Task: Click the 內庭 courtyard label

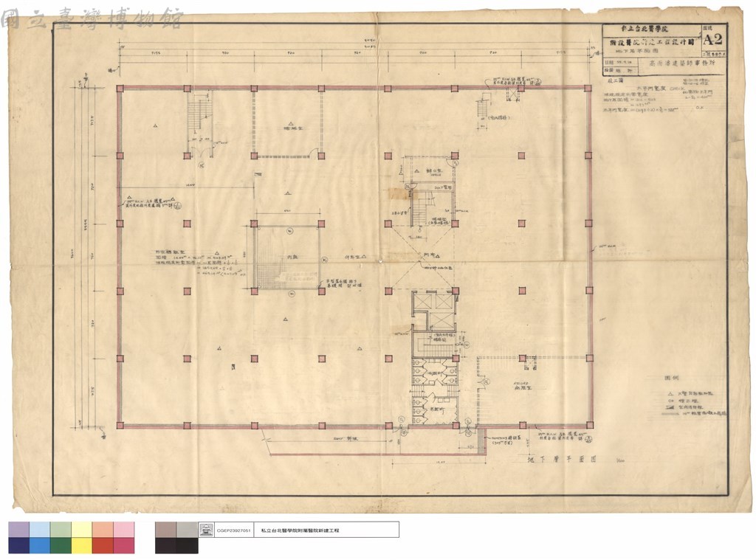Action: coord(292,257)
